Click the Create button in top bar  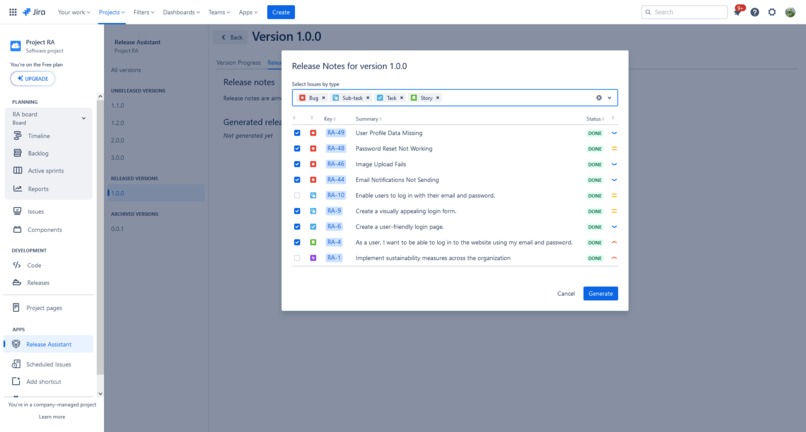(x=281, y=12)
